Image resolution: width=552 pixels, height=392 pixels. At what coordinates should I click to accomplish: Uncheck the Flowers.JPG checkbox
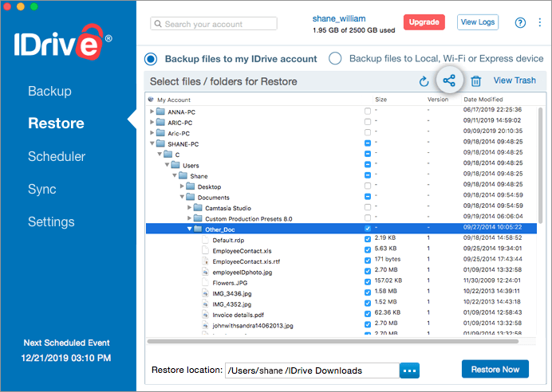coord(368,281)
